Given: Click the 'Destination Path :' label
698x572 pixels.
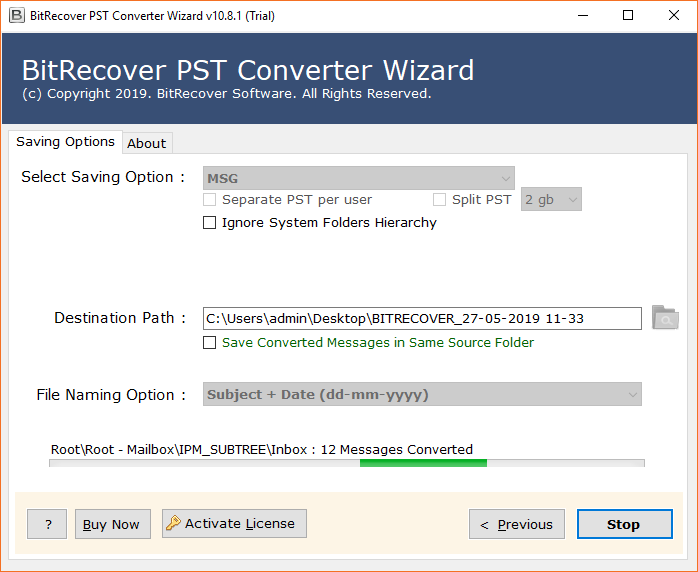Looking at the screenshot, I should pos(120,318).
